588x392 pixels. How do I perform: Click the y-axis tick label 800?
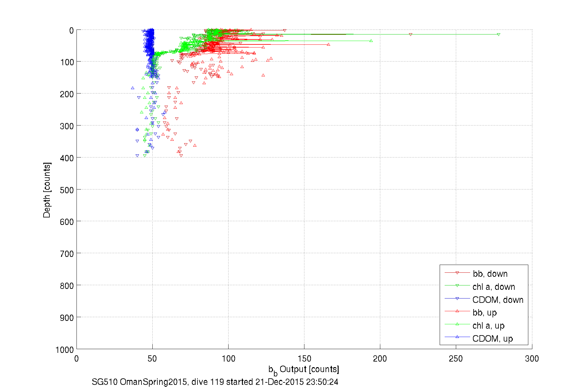67,286
